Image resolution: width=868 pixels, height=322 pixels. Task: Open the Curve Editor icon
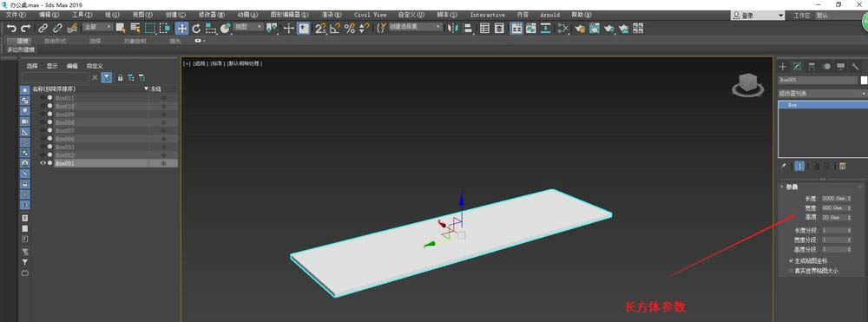tap(531, 29)
